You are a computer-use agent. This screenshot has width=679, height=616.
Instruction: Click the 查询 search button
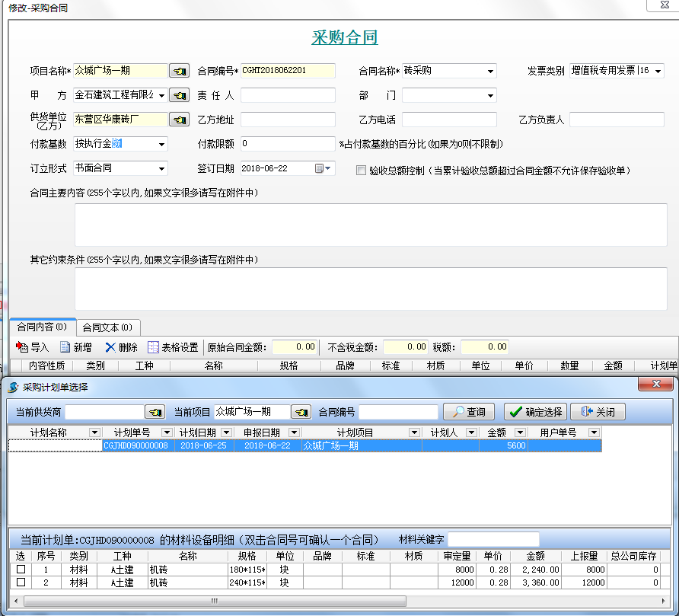pyautogui.click(x=469, y=412)
